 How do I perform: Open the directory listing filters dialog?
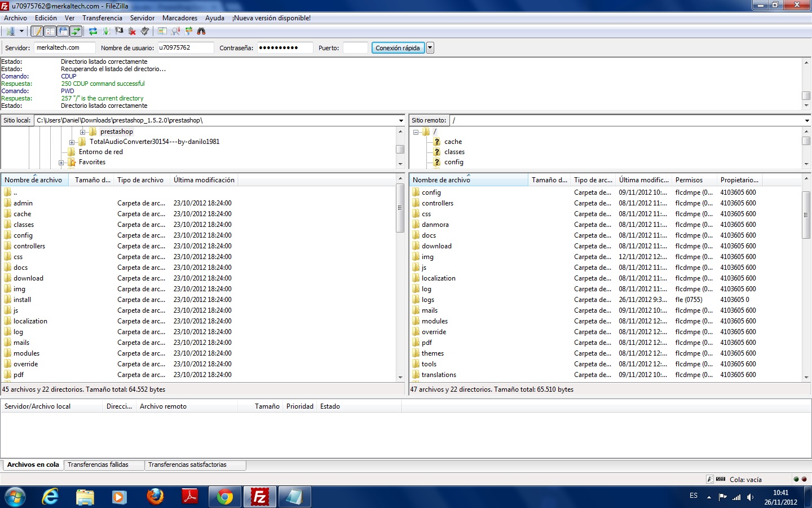point(162,32)
